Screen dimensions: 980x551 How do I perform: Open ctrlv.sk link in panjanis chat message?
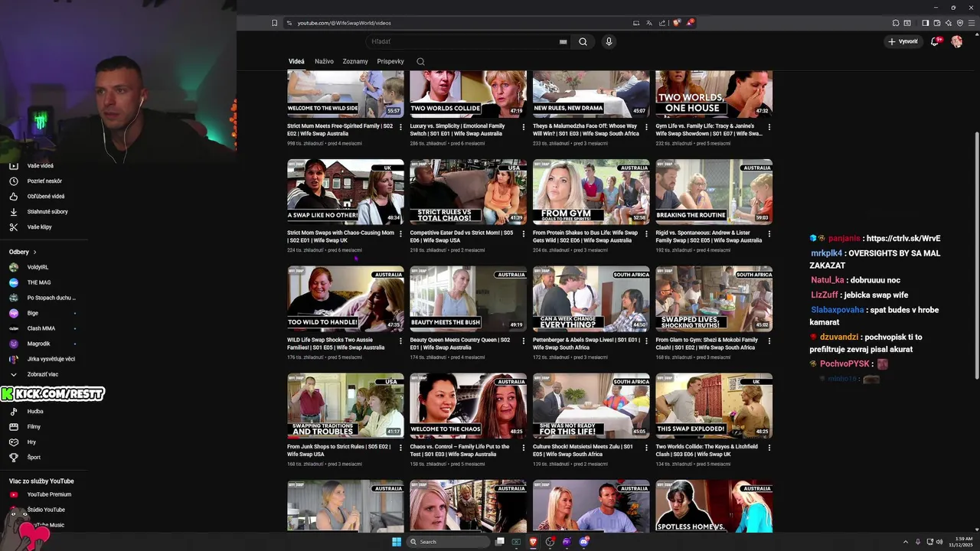tap(903, 239)
